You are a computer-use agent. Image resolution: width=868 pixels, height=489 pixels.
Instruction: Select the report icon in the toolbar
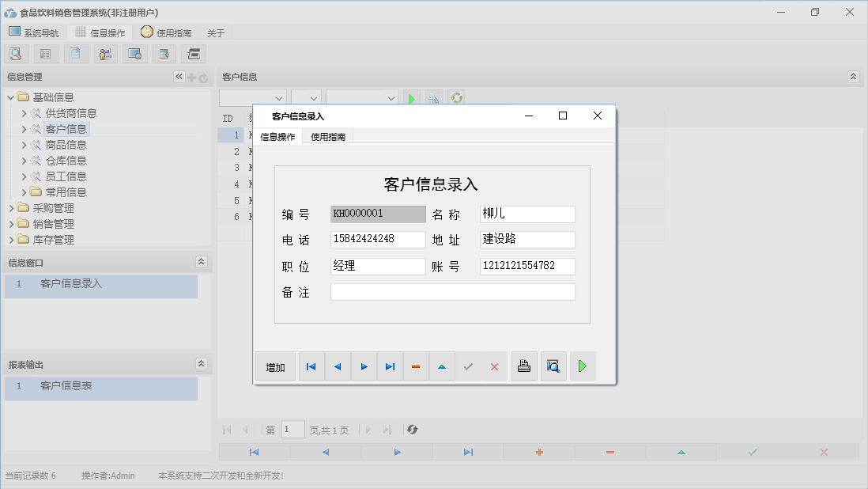(45, 53)
